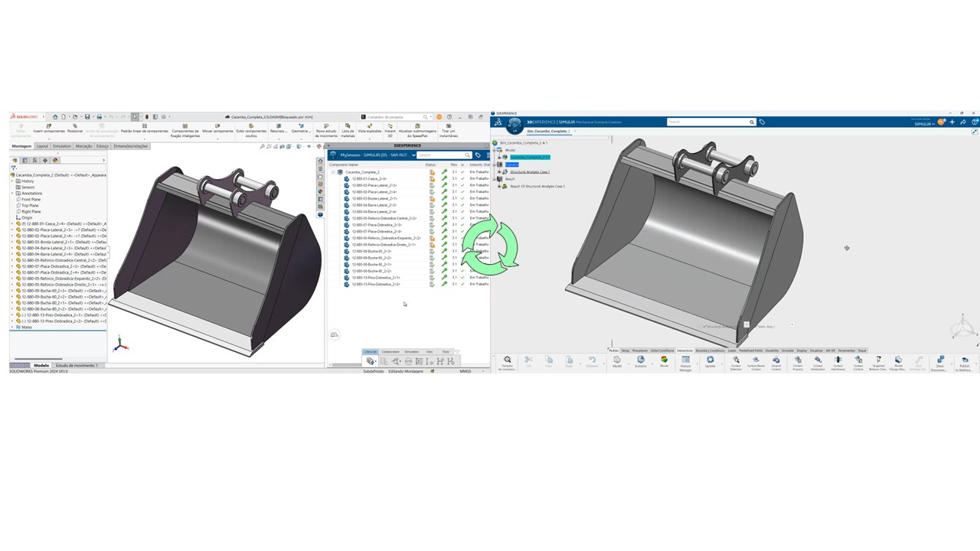Open the Marcação tab
Screen dimensions: 980x551
pyautogui.click(x=84, y=146)
